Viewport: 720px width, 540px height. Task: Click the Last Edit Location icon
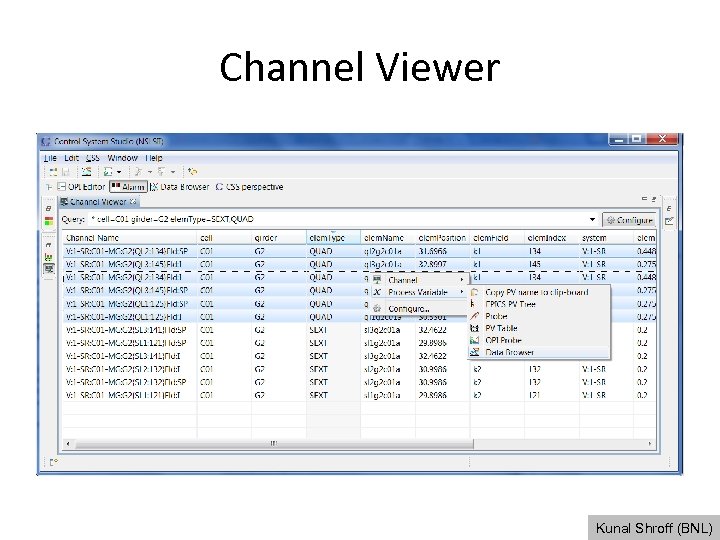(193, 172)
